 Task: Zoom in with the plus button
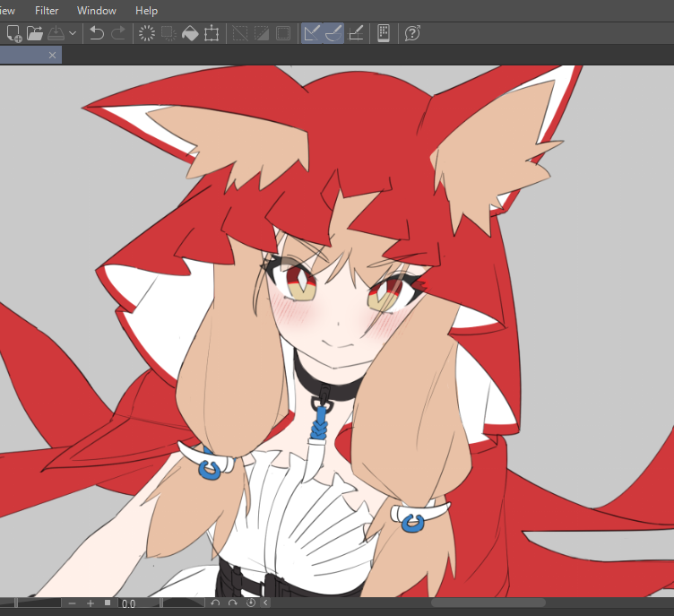[91, 603]
